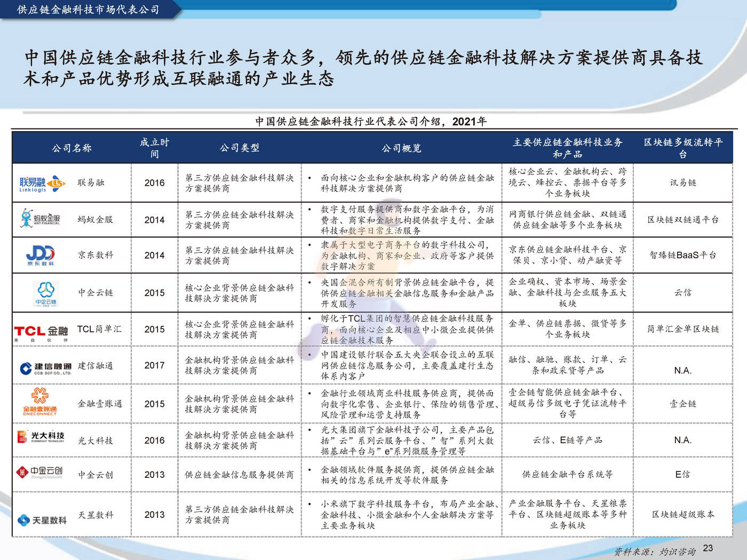
Task: Click 云信、E链等产品 products cell
Action: [568, 440]
